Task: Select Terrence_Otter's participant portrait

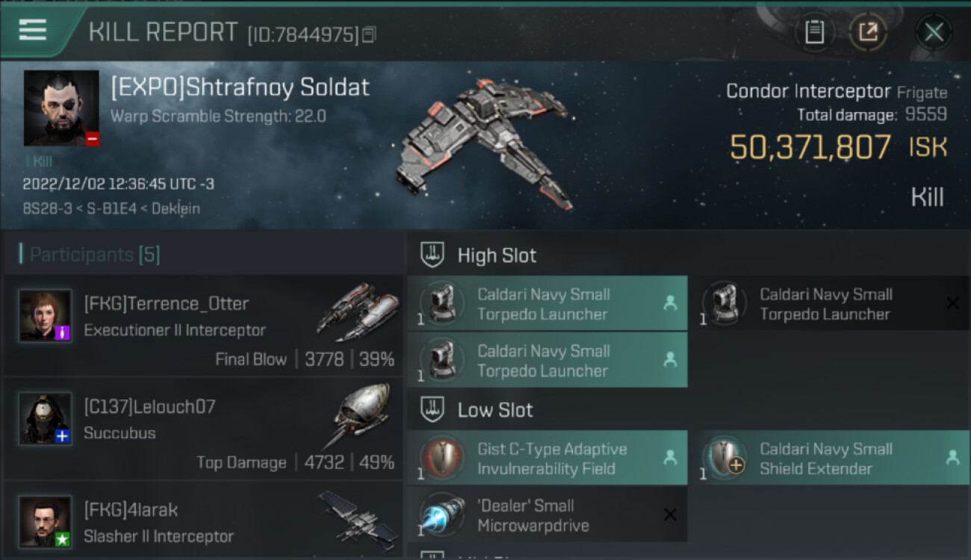Action: tap(45, 316)
